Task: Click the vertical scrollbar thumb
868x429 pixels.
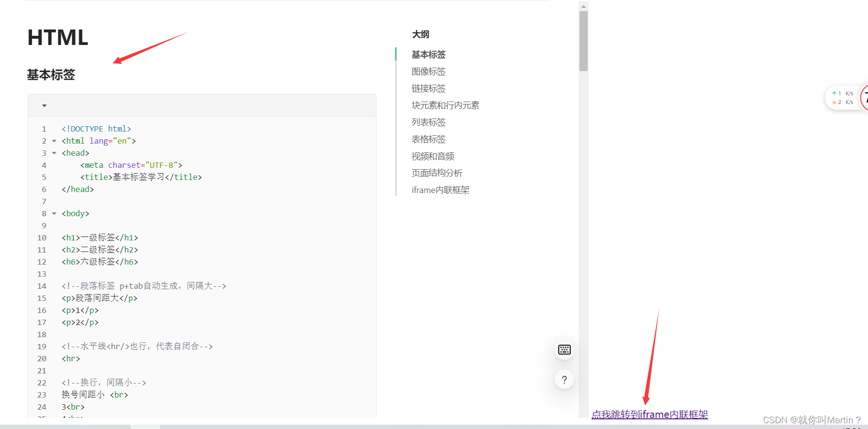Action: point(583,41)
